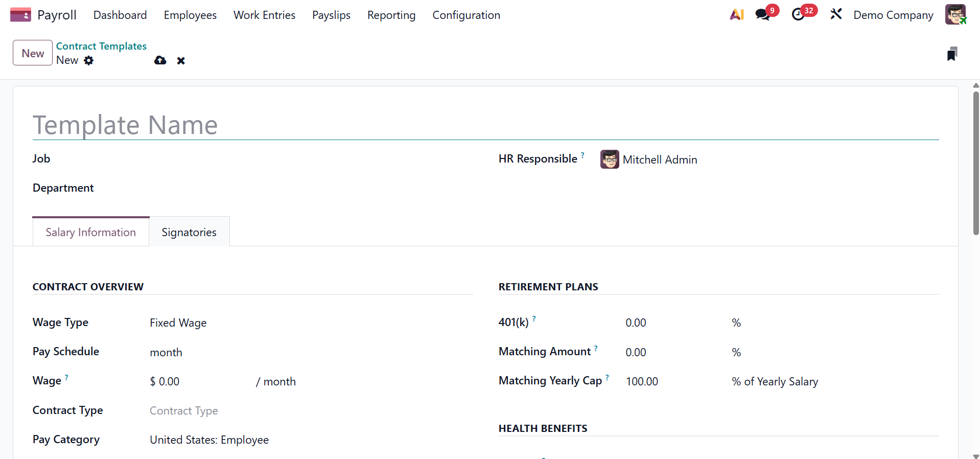
Task: Discard changes with the X icon
Action: 181,61
